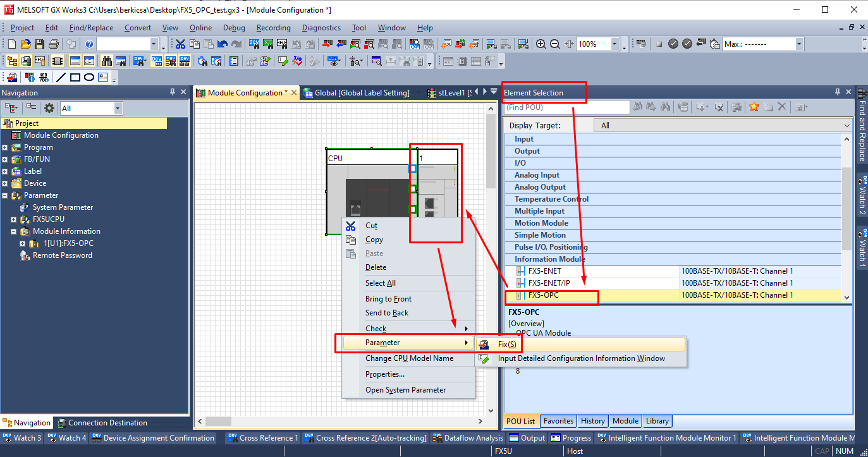Click the Undo arrow icon

click(223, 44)
